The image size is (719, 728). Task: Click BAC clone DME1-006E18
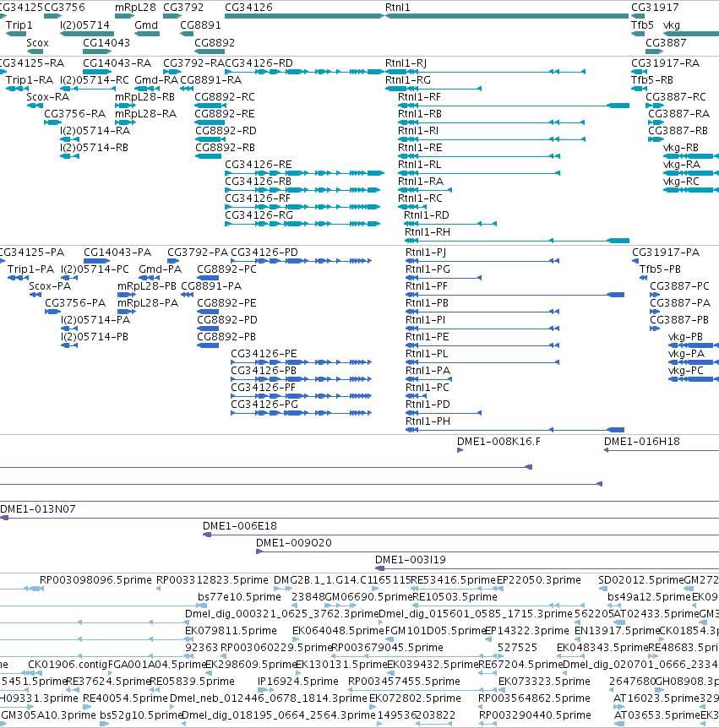pyautogui.click(x=240, y=526)
